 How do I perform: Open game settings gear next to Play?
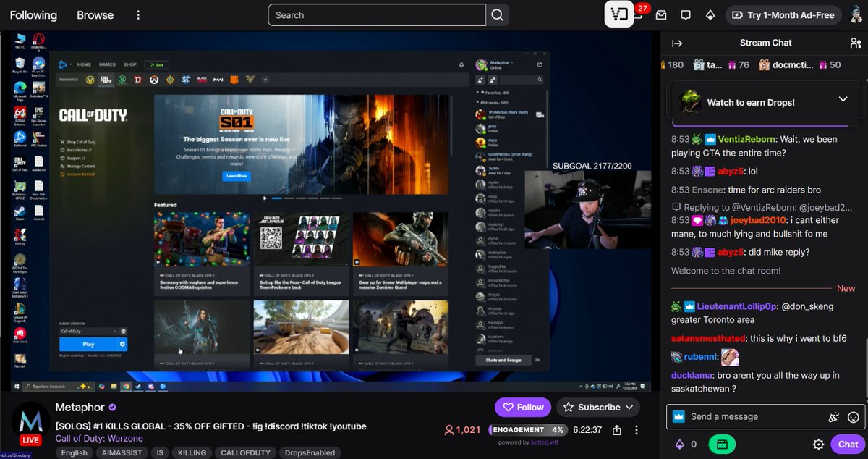click(123, 345)
